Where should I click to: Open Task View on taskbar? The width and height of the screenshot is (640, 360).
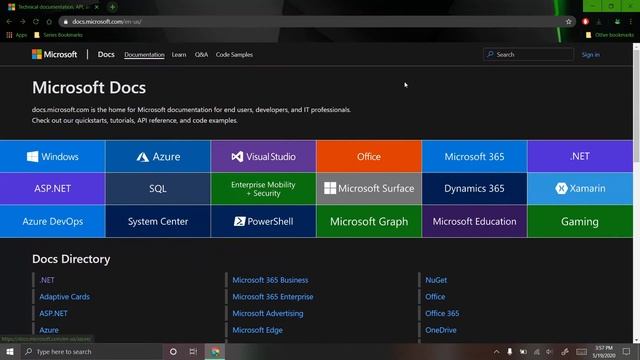193,351
